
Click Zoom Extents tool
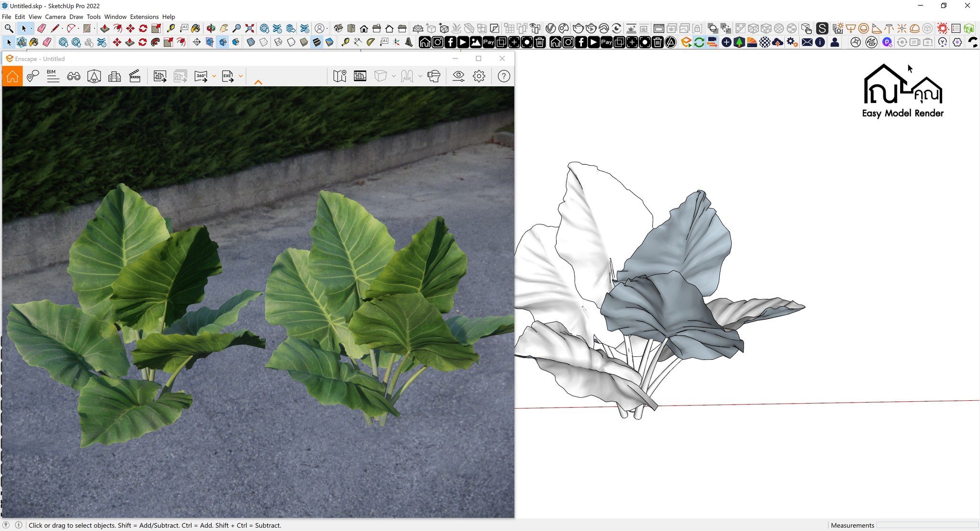(250, 29)
